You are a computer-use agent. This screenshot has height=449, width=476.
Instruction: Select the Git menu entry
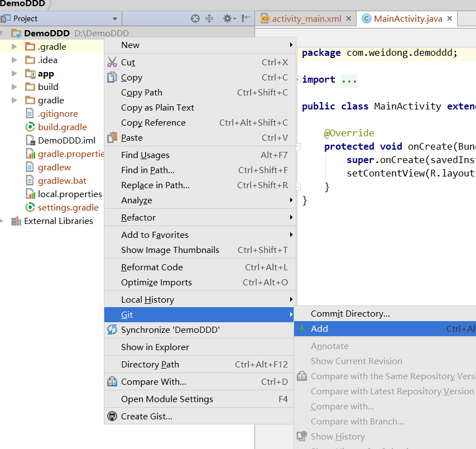pyautogui.click(x=199, y=315)
